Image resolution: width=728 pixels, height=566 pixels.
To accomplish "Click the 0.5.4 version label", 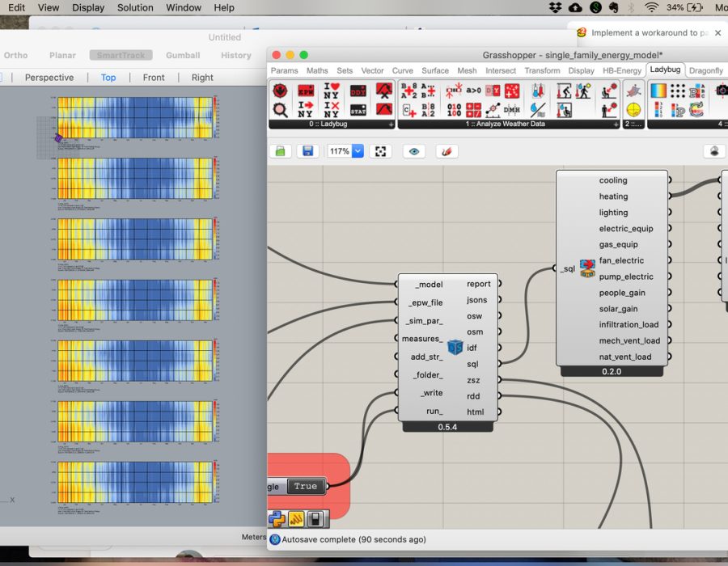I will point(447,427).
